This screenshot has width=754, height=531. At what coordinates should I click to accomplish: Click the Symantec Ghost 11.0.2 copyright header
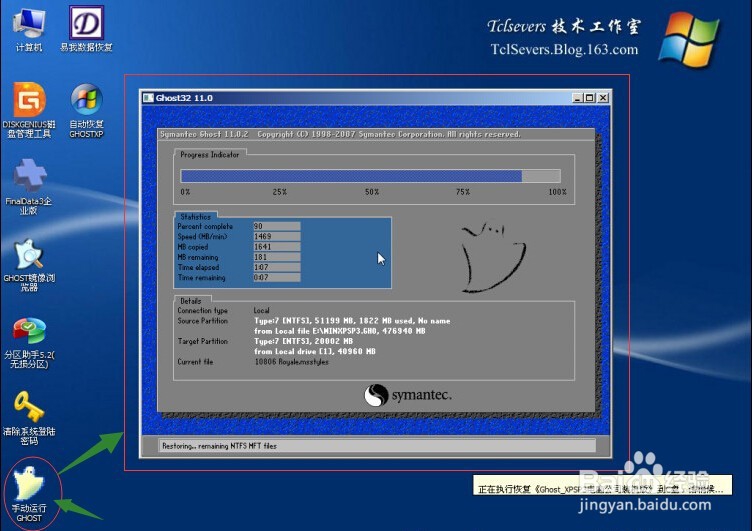tap(340, 134)
